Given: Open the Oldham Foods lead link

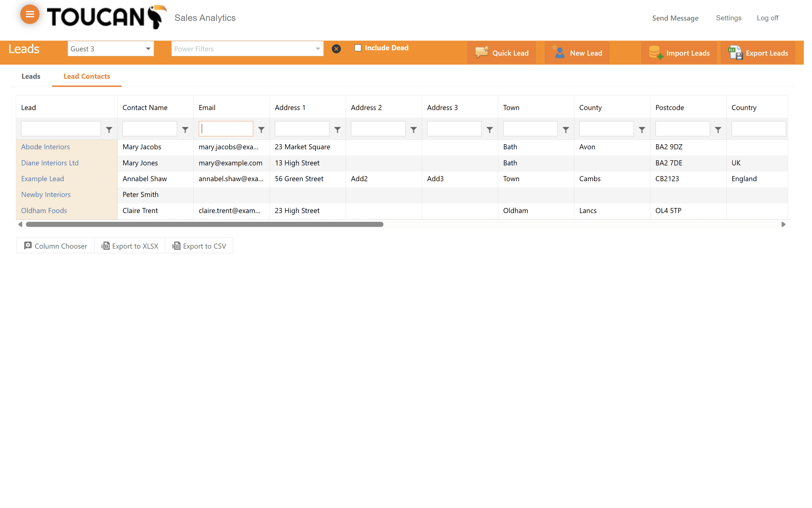Looking at the screenshot, I should (44, 211).
